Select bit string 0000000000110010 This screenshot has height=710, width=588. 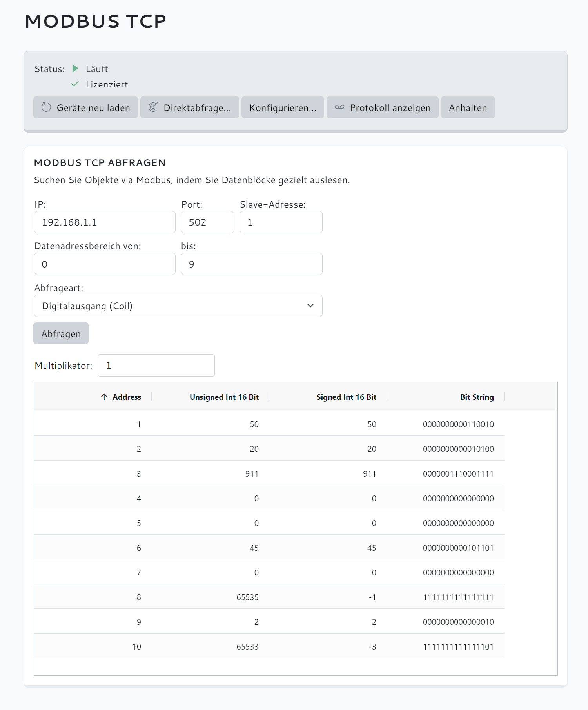(458, 424)
